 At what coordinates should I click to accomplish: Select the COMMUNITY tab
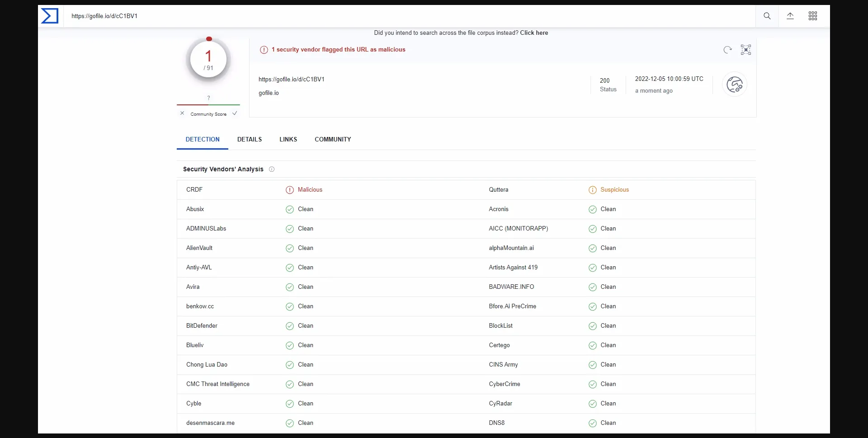pos(333,140)
